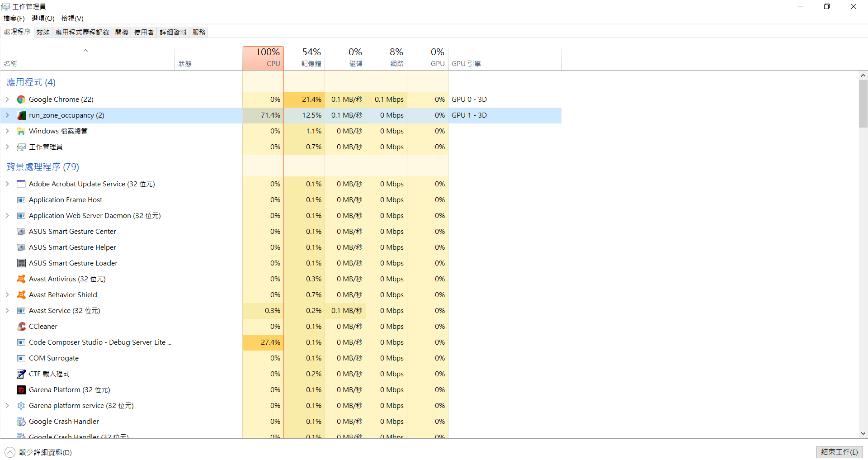Open the 詳細資料 tab
This screenshot has width=868, height=460.
(x=173, y=33)
